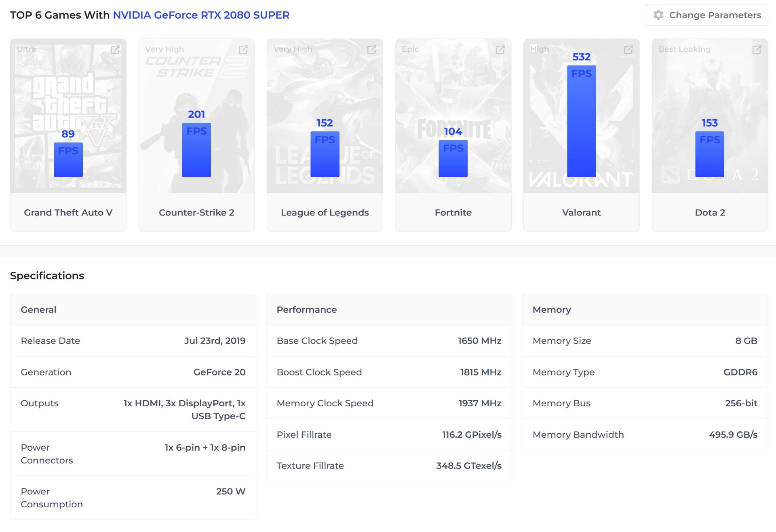Click the Memory Bandwidth value 495.9 GB/s
Screen dimensions: 776x532
tap(733, 435)
